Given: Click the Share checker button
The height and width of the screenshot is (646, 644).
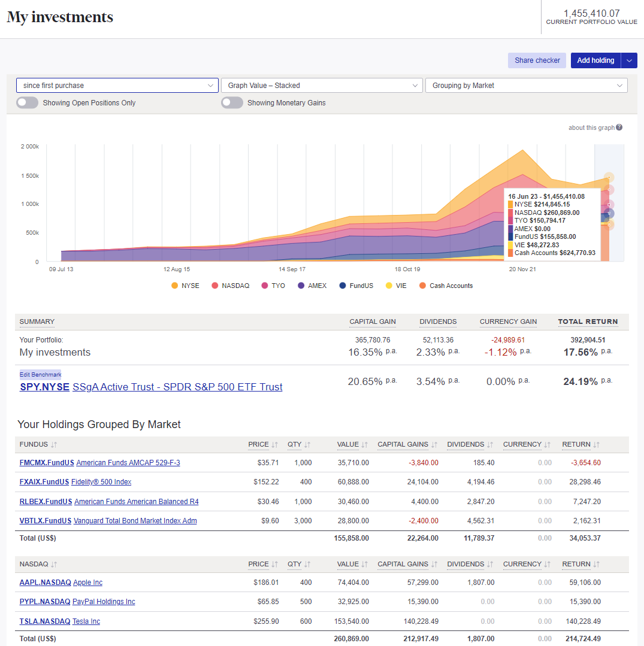Looking at the screenshot, I should tap(537, 60).
